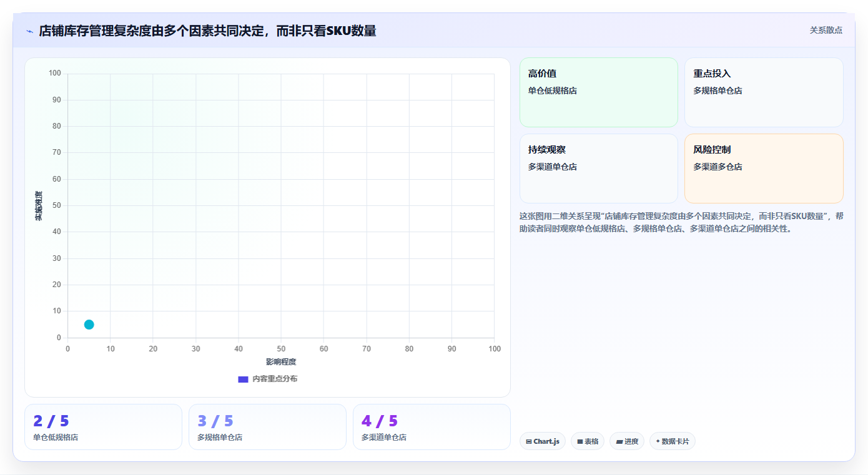
Task: Click 多渠道多仓店 text in 风险控制 card
Action: click(x=718, y=167)
